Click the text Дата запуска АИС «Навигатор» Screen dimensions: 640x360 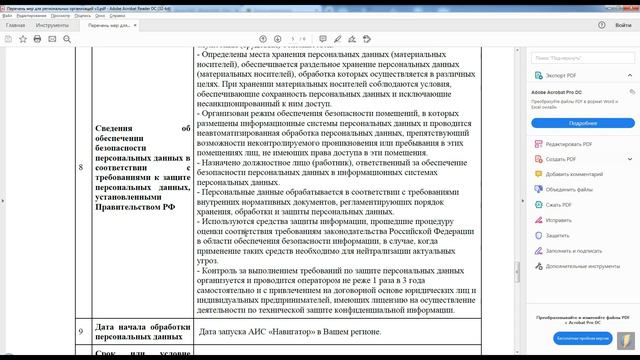tap(257, 332)
